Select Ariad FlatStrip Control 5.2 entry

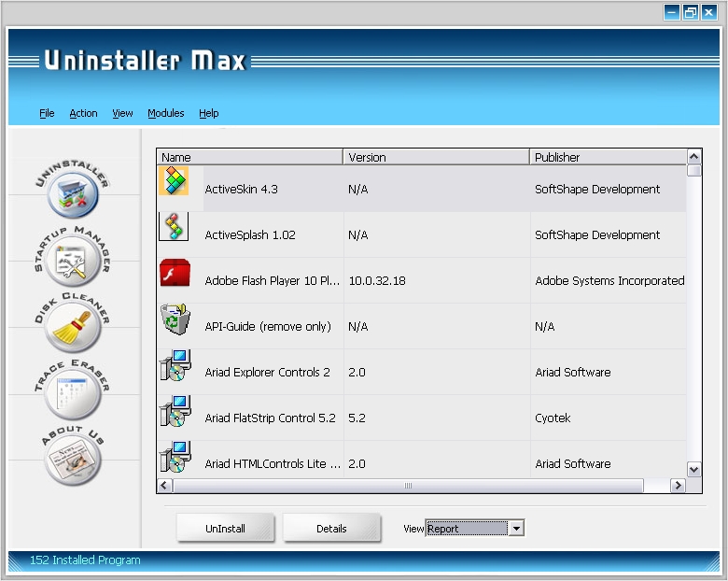pyautogui.click(x=271, y=418)
